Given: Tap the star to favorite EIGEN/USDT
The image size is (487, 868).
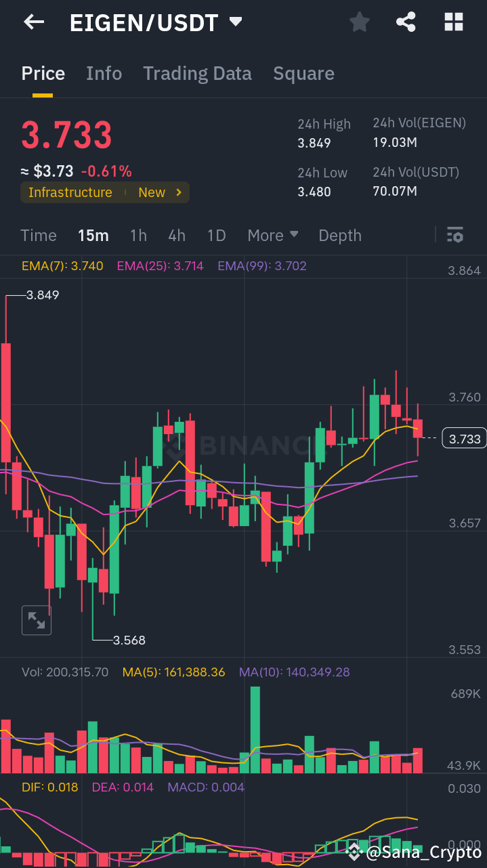Looking at the screenshot, I should point(359,22).
